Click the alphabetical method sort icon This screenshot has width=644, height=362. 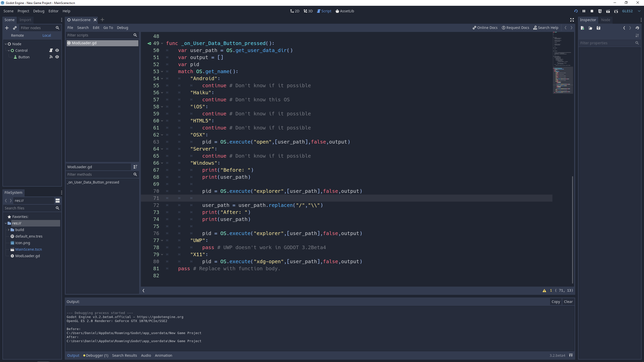point(135,167)
